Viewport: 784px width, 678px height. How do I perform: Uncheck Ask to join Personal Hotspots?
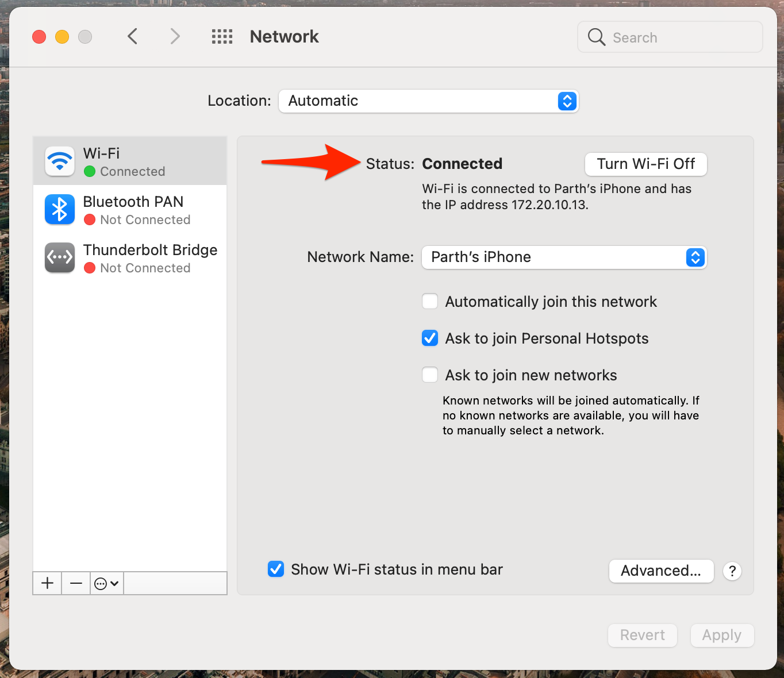tap(430, 338)
